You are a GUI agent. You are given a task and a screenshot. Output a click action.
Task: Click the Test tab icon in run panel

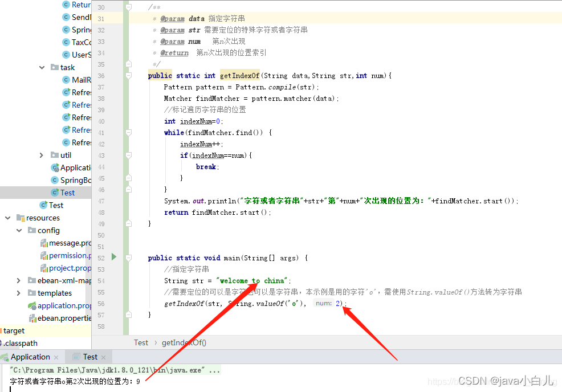tap(76, 357)
